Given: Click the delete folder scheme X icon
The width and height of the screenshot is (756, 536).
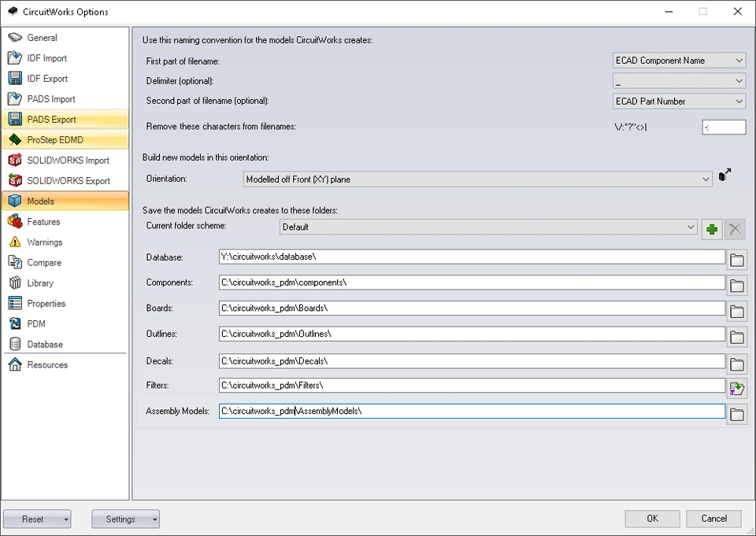Looking at the screenshot, I should pyautogui.click(x=735, y=228).
